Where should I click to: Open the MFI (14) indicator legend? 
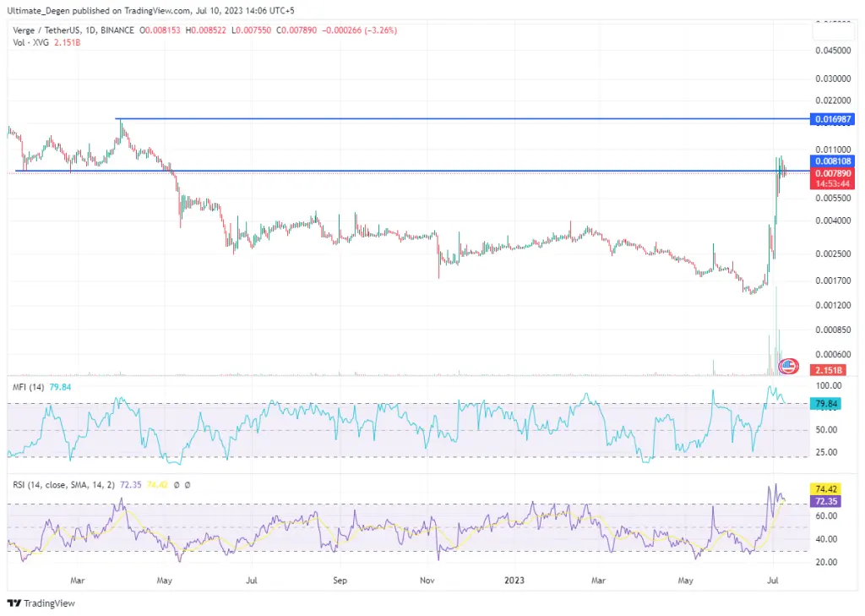point(28,387)
